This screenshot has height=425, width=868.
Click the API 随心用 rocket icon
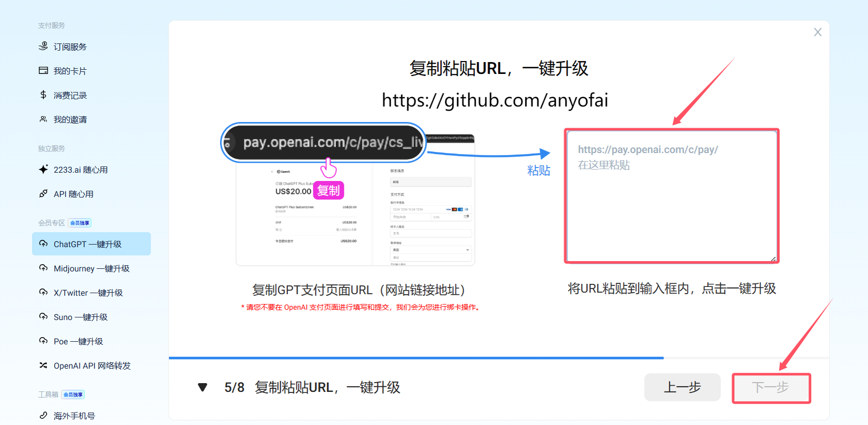pos(43,194)
